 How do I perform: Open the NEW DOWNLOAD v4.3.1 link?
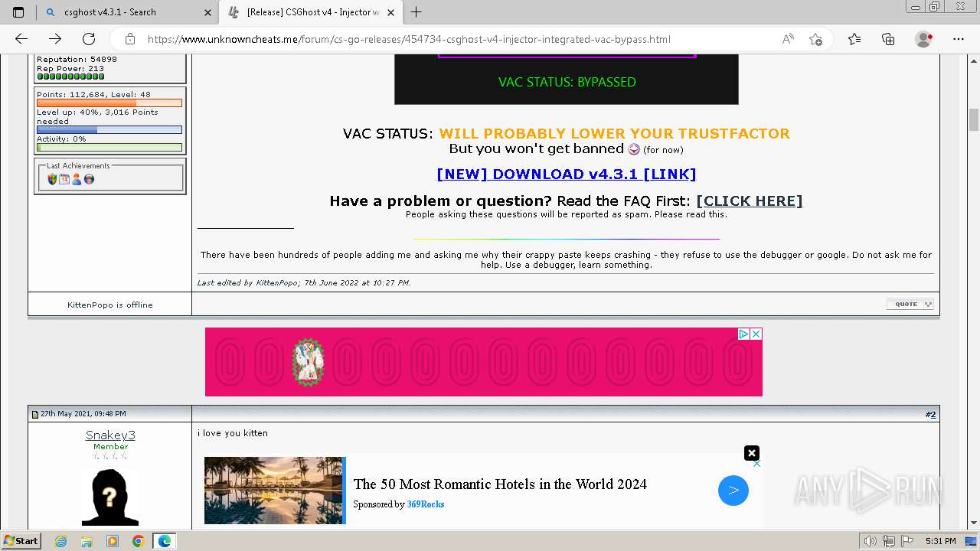pyautogui.click(x=566, y=174)
